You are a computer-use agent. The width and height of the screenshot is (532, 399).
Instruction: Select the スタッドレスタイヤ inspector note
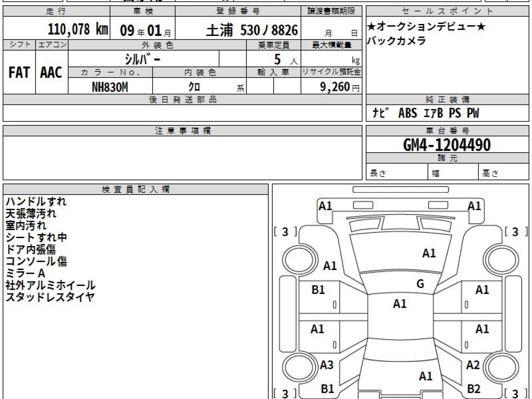click(50, 297)
